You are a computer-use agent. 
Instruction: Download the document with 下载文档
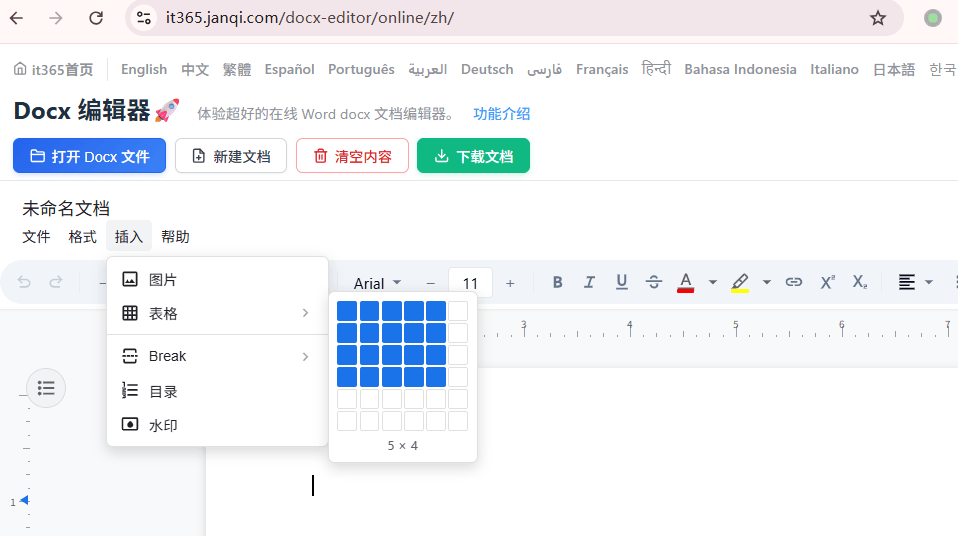pos(474,156)
